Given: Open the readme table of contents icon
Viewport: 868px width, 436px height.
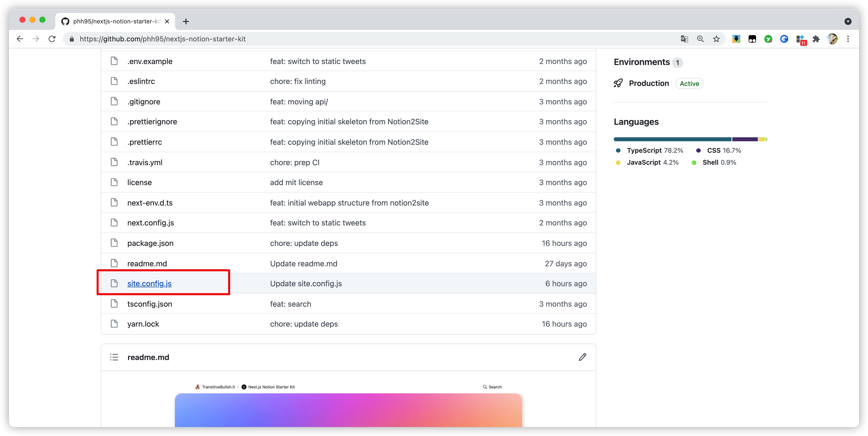Looking at the screenshot, I should pyautogui.click(x=114, y=357).
